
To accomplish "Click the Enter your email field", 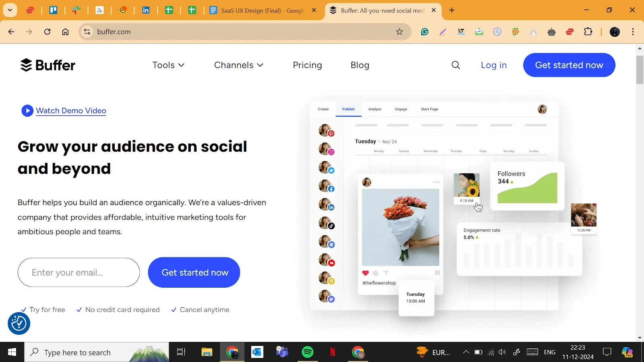I will [79, 272].
